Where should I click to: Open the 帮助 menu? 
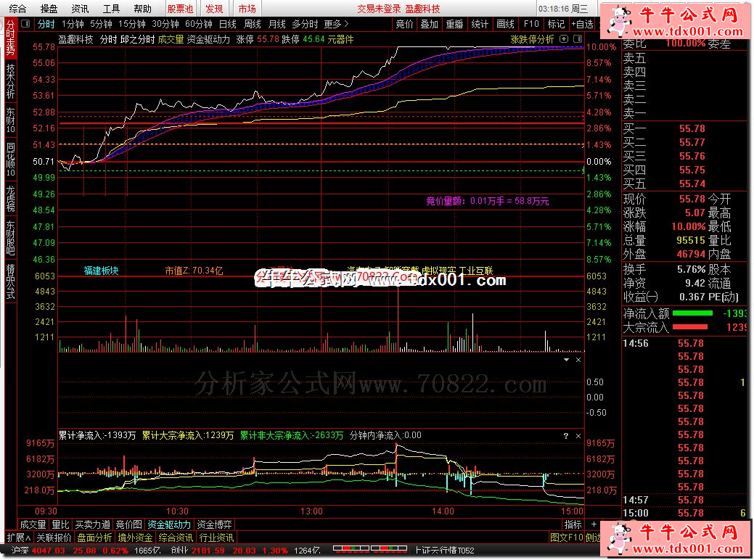142,9
